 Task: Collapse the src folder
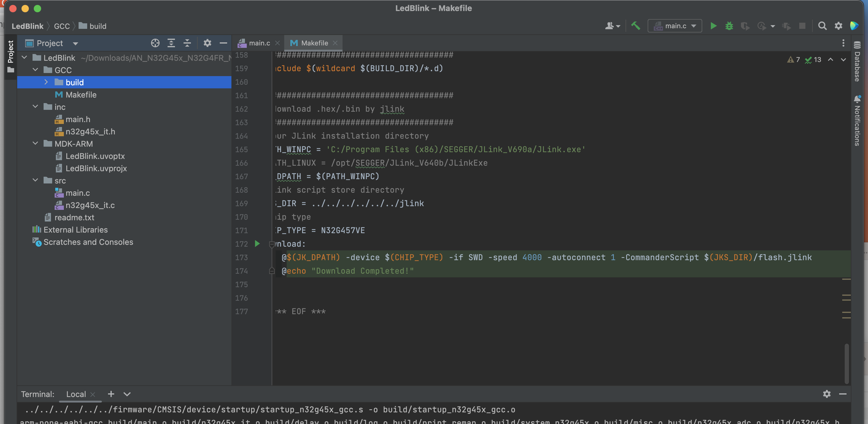(x=35, y=180)
